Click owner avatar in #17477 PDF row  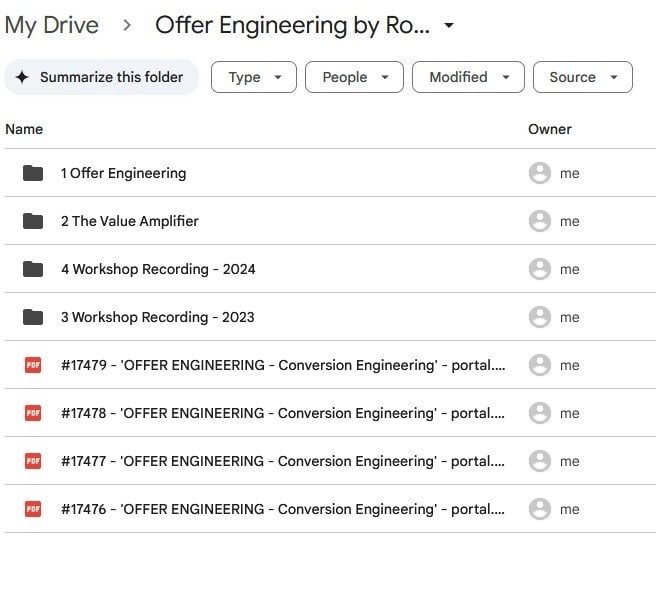point(540,461)
